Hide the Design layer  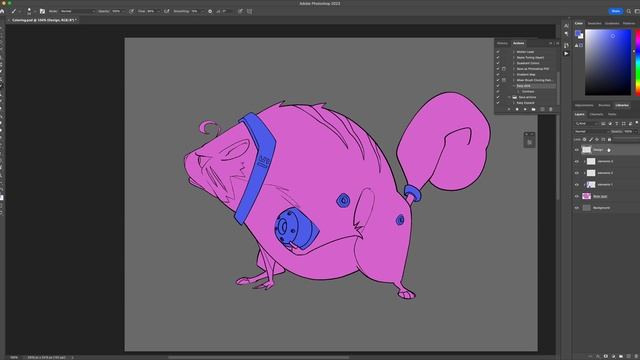[x=577, y=150]
